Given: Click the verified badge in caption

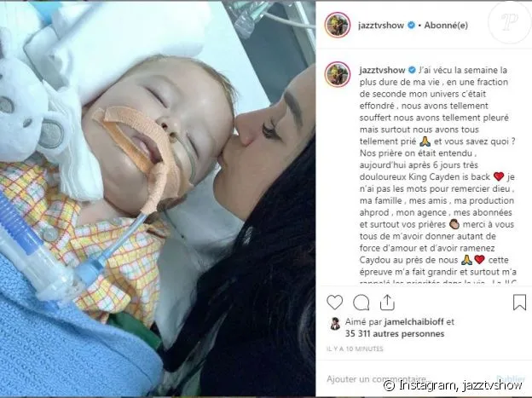Looking at the screenshot, I should [x=412, y=70].
